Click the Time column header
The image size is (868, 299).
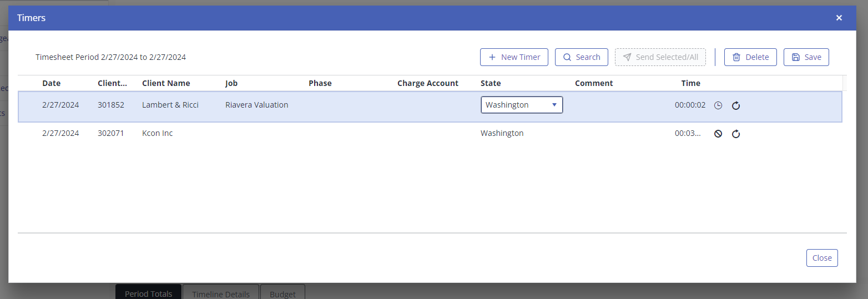point(690,83)
